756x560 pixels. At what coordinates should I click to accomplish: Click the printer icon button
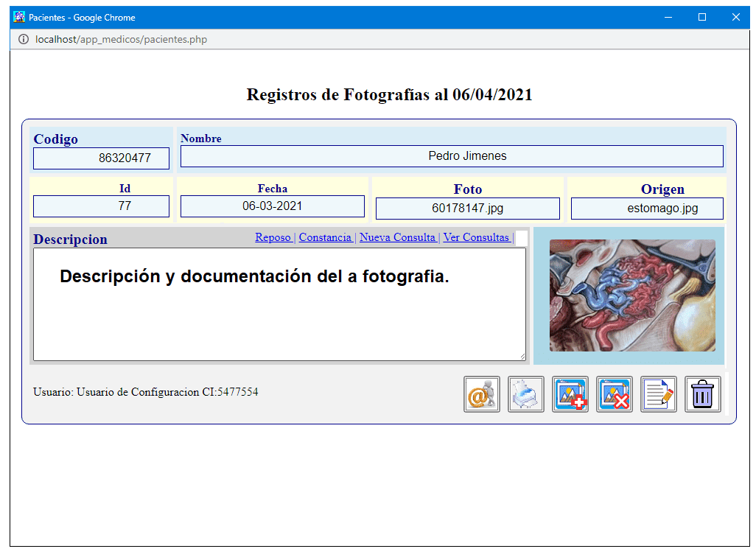(525, 394)
